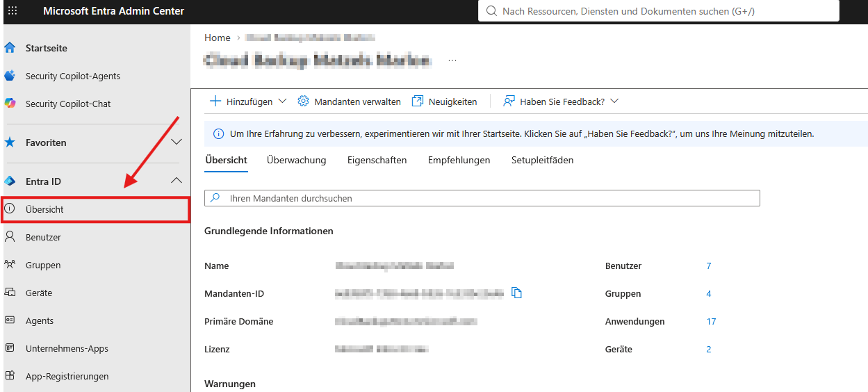This screenshot has height=392, width=868.
Task: Select Übersicht under Entra ID
Action: pos(95,209)
